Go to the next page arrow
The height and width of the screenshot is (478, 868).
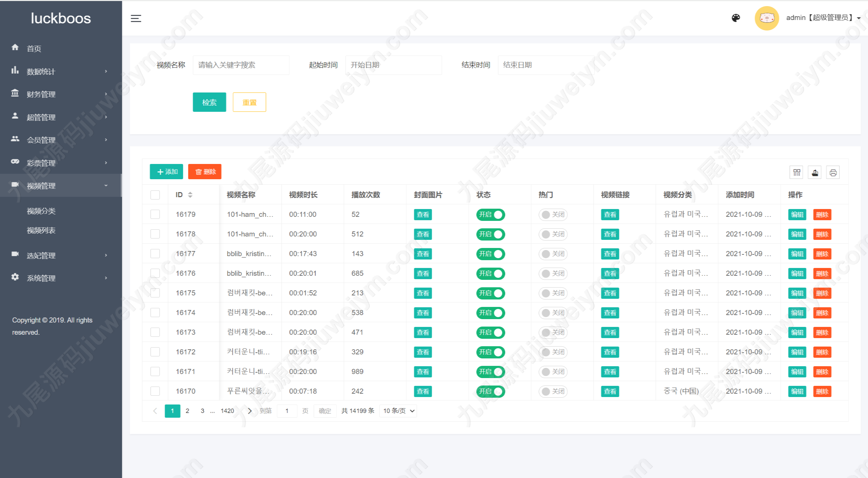(x=250, y=411)
